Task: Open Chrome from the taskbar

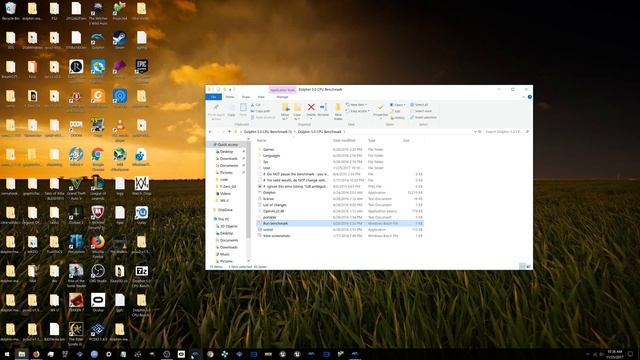Action: [x=210, y=354]
